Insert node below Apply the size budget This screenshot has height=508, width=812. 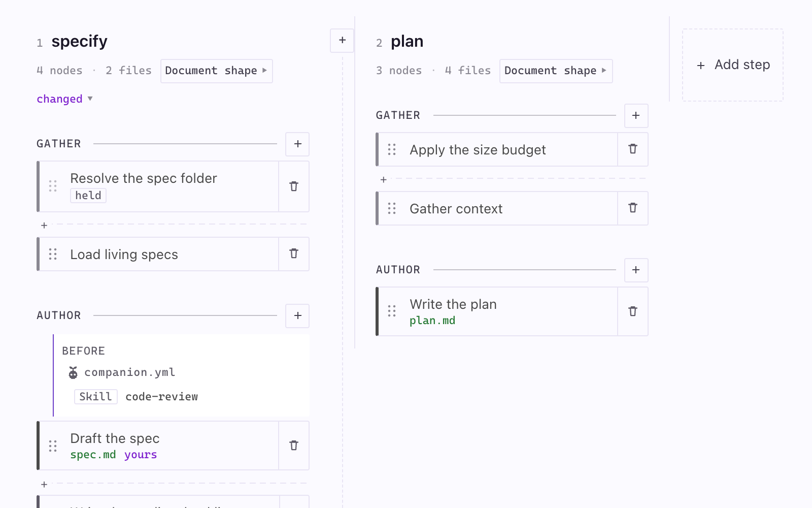[384, 179]
